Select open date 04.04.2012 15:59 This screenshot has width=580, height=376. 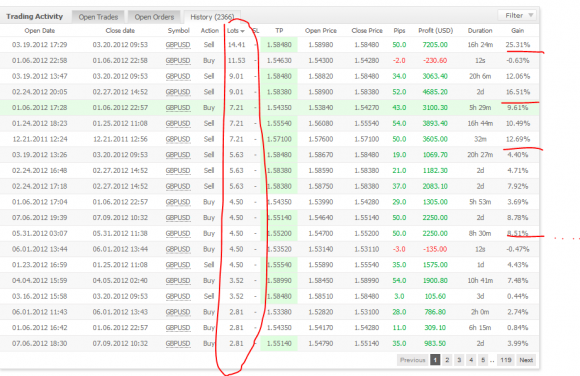40,281
